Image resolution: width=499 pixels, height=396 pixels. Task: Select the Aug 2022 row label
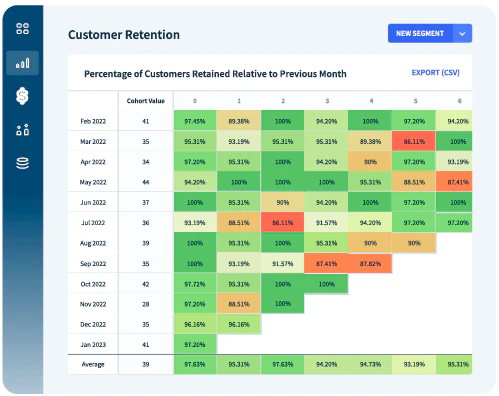point(93,243)
